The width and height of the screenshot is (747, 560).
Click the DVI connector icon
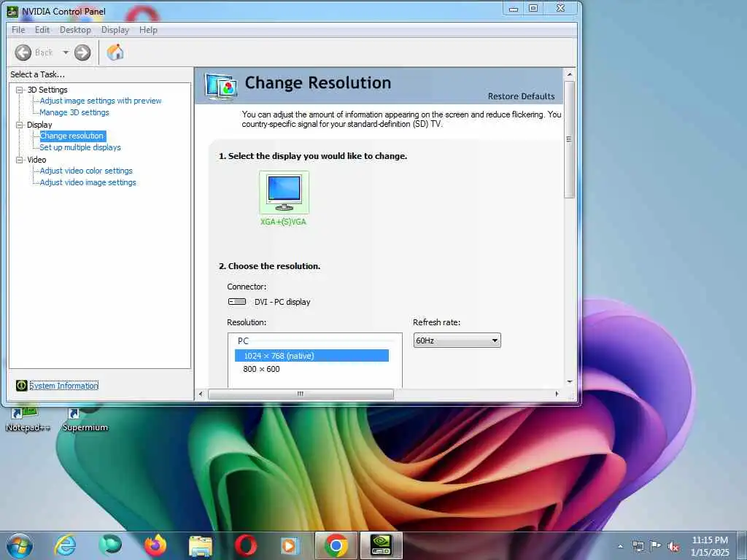click(x=237, y=301)
